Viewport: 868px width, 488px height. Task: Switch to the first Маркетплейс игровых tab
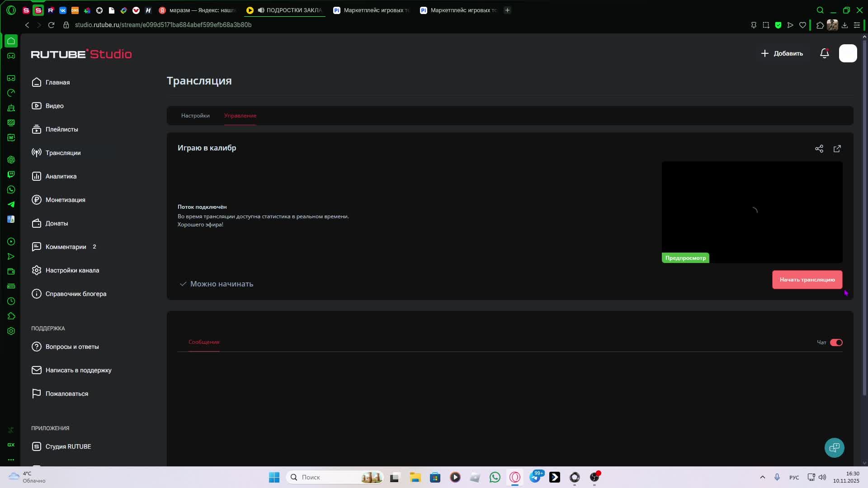pyautogui.click(x=372, y=10)
